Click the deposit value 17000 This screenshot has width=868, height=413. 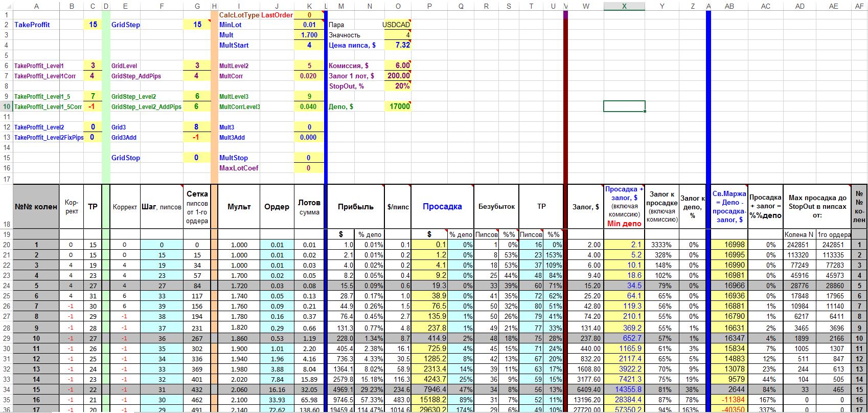pyautogui.click(x=397, y=106)
